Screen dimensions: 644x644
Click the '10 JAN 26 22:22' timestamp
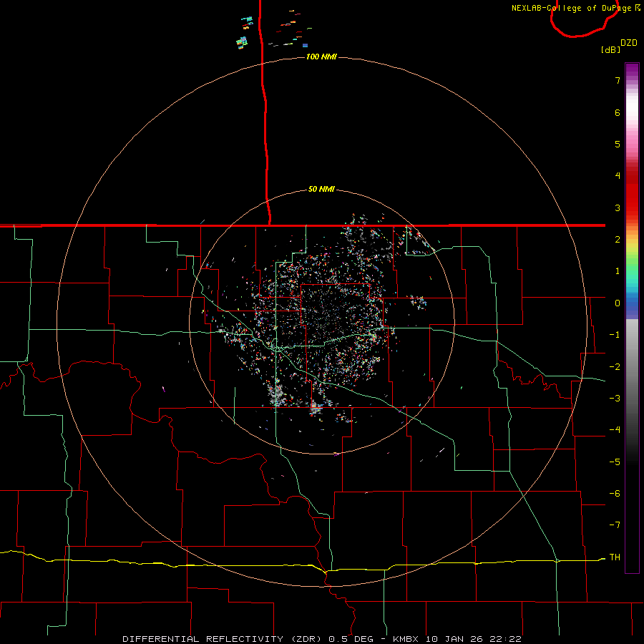(x=474, y=639)
